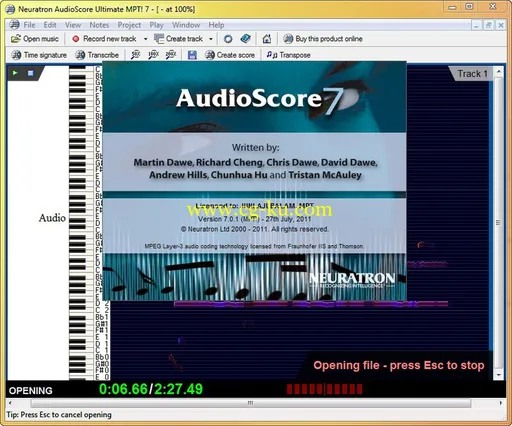Minimize the inner document window

click(x=476, y=25)
